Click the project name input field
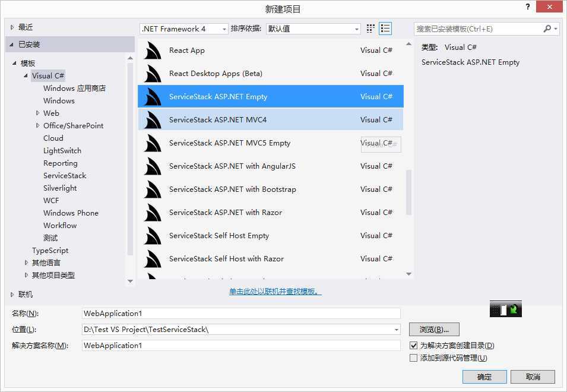Viewport: 567px width, 392px height. click(x=241, y=313)
